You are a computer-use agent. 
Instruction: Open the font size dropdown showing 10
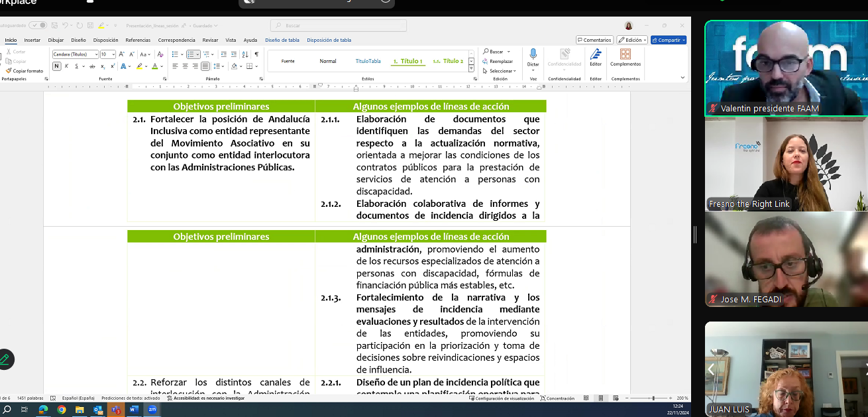113,54
